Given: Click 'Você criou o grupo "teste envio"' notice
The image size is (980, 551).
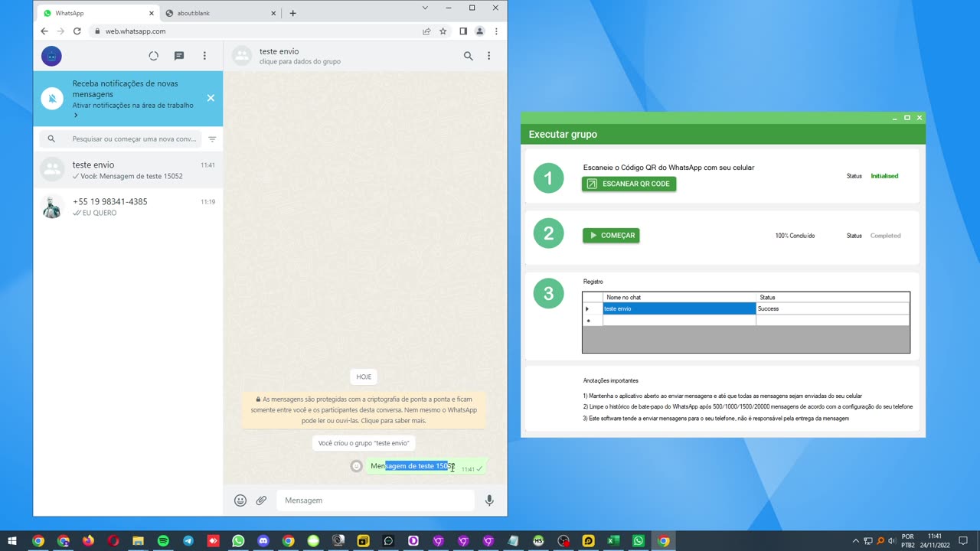Looking at the screenshot, I should (364, 443).
